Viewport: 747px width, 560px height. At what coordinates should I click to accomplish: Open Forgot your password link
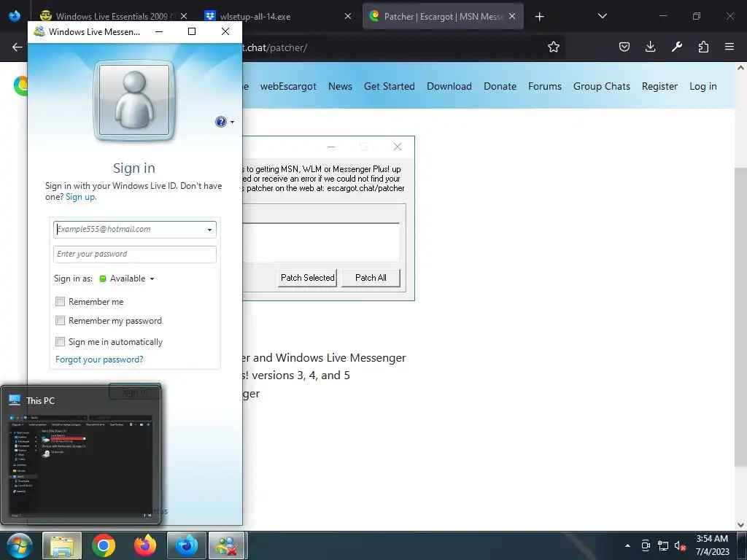point(99,359)
